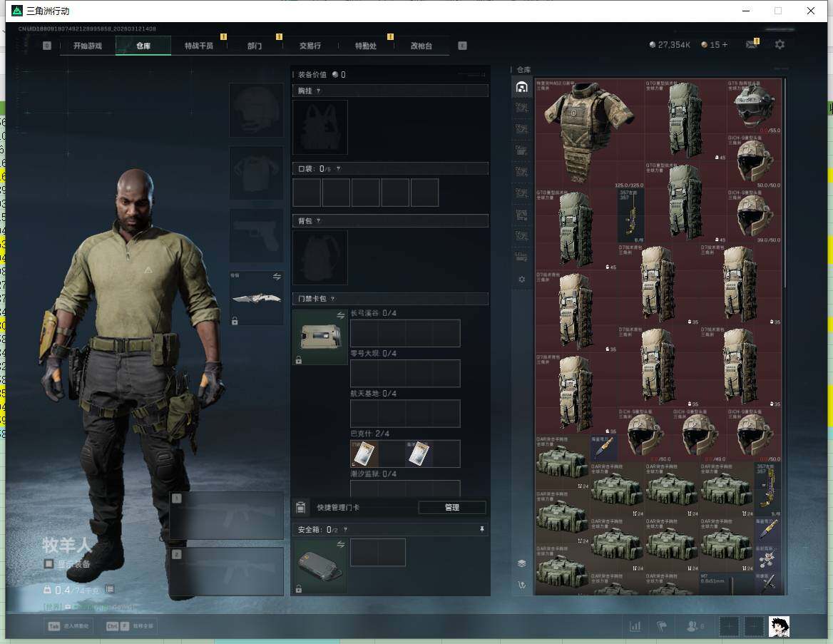Go to the 交易行 tab

(310, 46)
